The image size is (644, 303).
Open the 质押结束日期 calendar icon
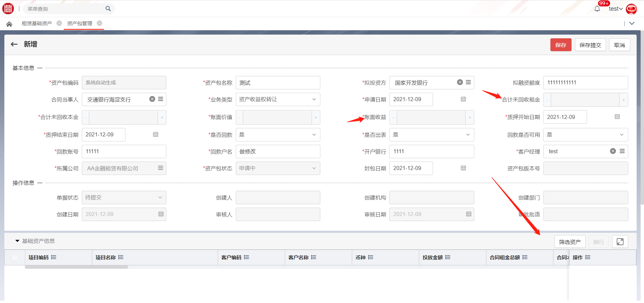(156, 134)
